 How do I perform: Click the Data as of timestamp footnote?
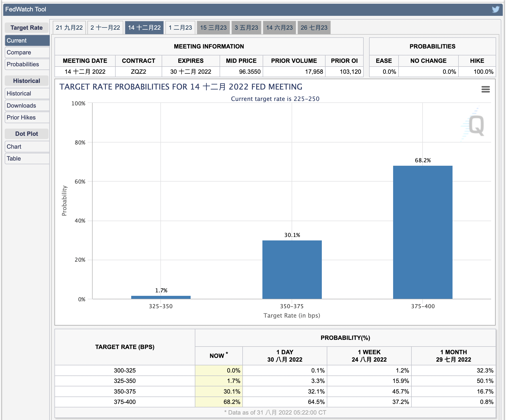point(275,413)
